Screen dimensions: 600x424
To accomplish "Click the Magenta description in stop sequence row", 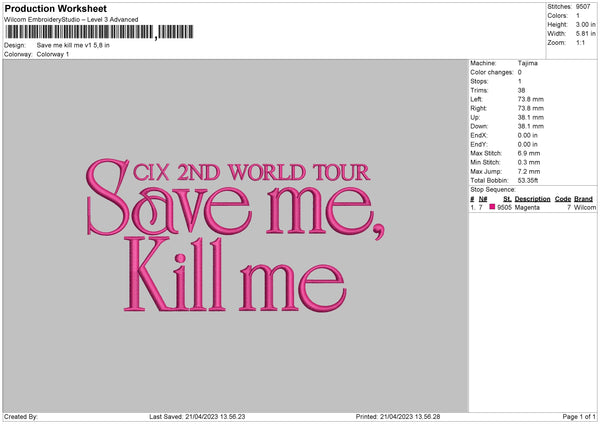I will (527, 207).
